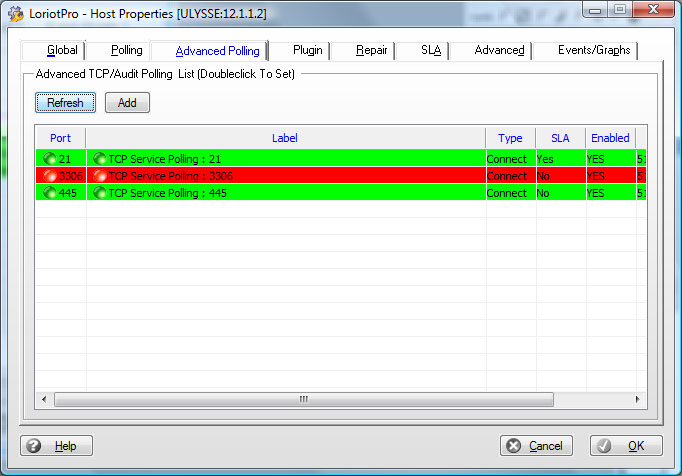Add a new TCP polling entry

tap(127, 103)
